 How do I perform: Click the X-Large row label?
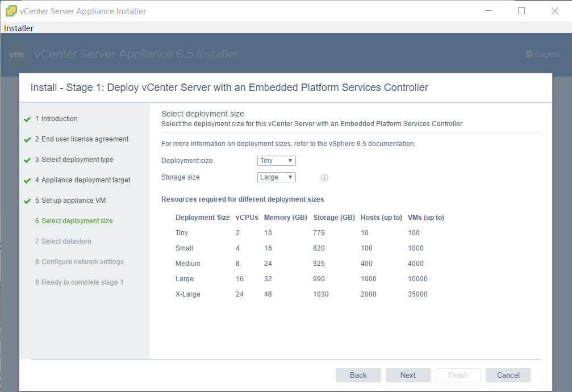[x=188, y=294]
